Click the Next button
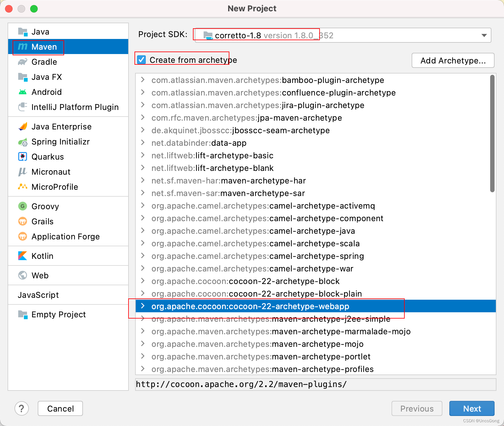Screen dimensions: 504x426 pyautogui.click(x=472, y=408)
